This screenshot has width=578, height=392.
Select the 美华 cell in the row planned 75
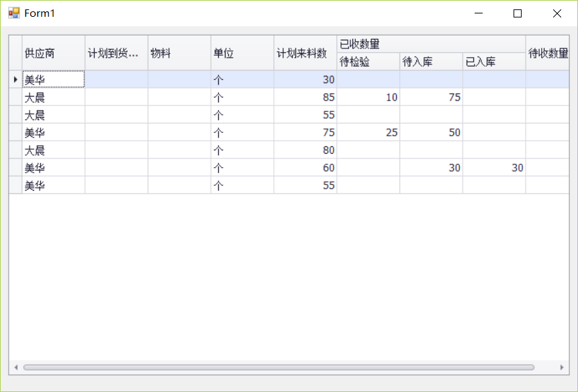[x=54, y=132]
